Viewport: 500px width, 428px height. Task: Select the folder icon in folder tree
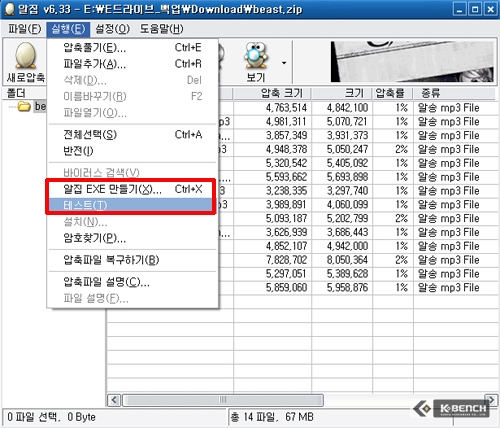click(x=24, y=107)
